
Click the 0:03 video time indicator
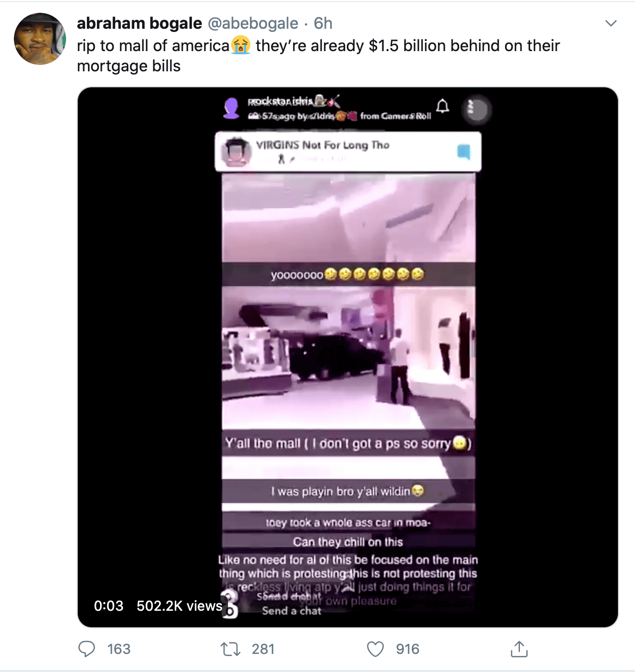[109, 606]
